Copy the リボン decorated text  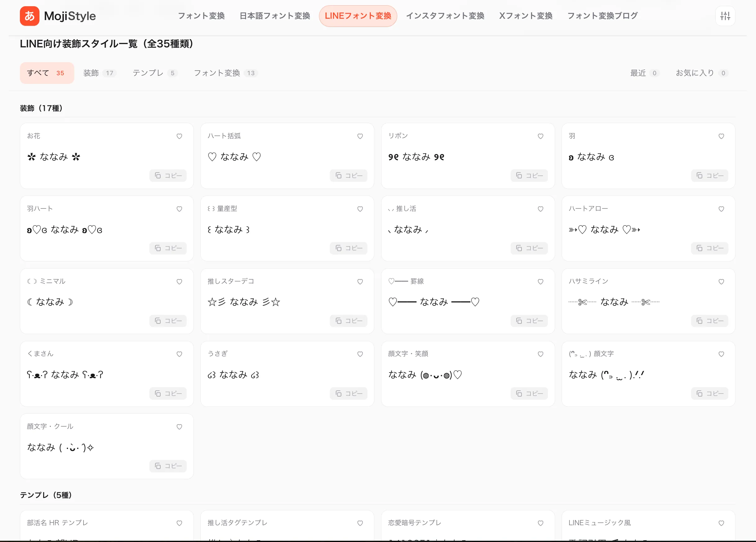click(529, 176)
